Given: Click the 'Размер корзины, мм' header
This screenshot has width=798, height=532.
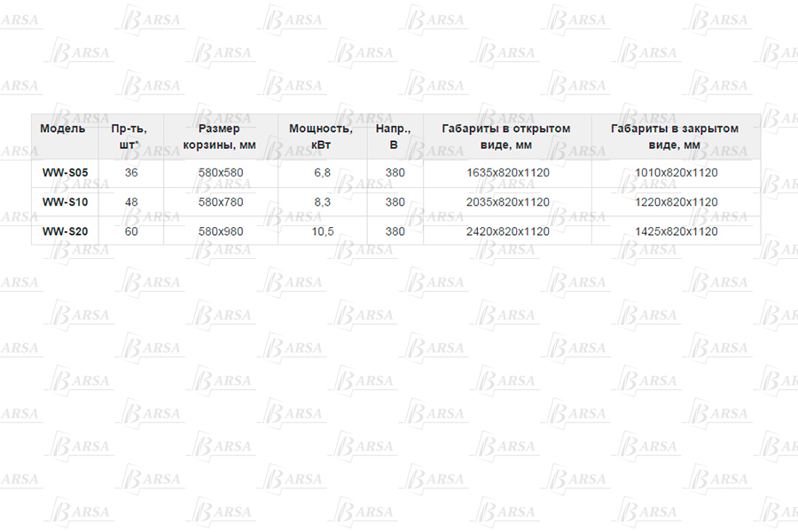Looking at the screenshot, I should click(x=219, y=137).
